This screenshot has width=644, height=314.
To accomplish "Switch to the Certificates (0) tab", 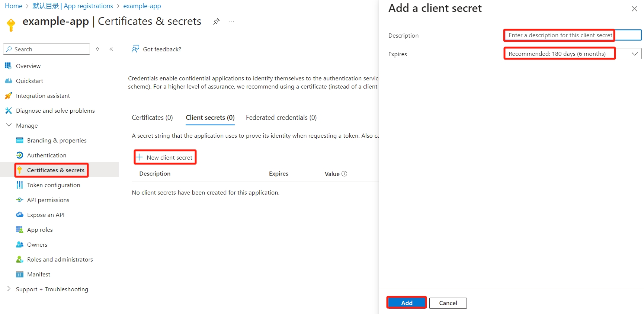I will point(152,118).
